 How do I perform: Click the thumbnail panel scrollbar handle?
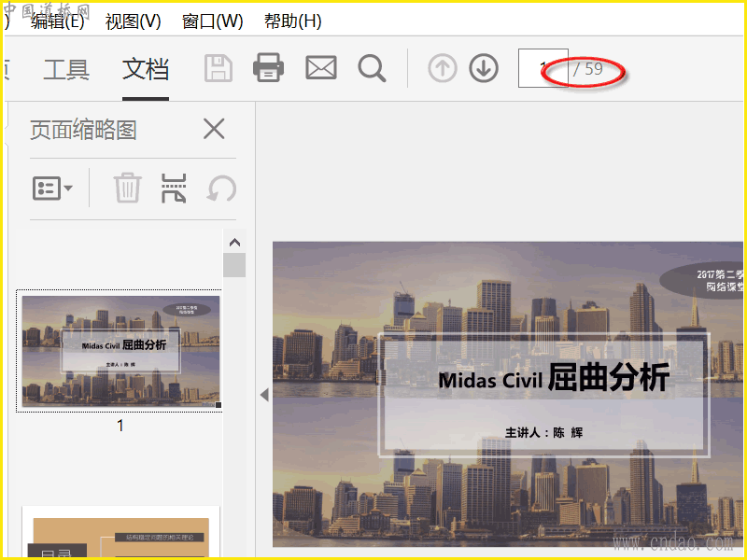234,265
